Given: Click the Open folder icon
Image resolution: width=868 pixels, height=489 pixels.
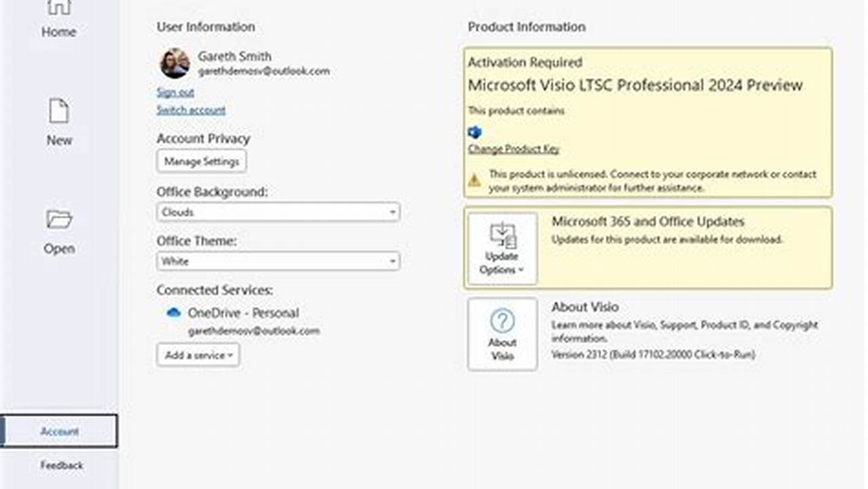Looking at the screenshot, I should 60,219.
